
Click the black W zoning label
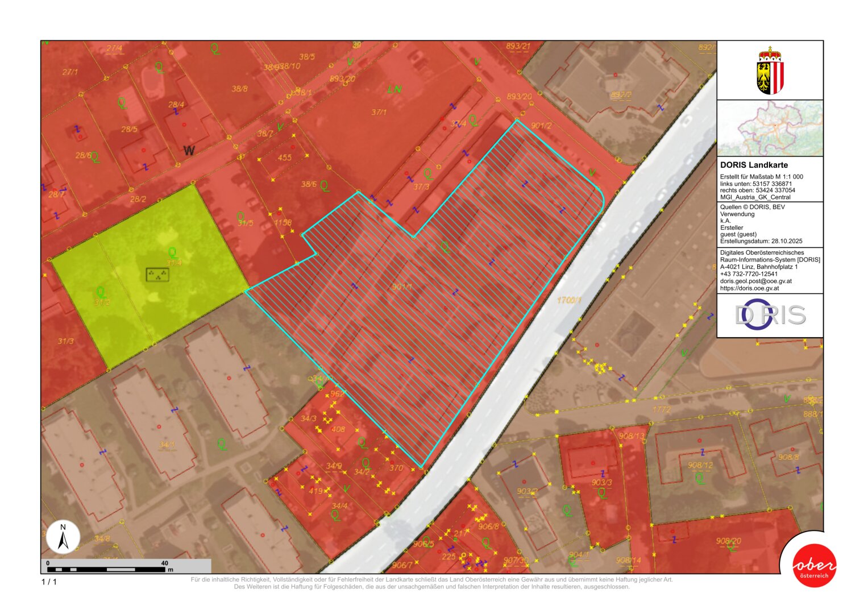pyautogui.click(x=189, y=151)
